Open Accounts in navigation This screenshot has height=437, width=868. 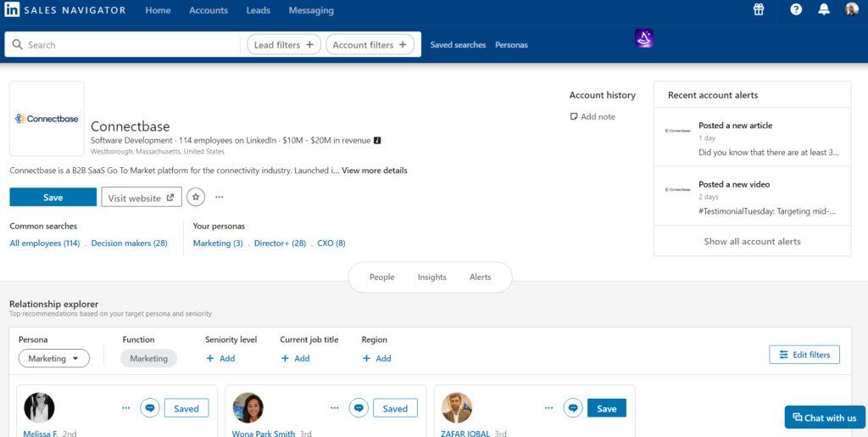pyautogui.click(x=209, y=10)
